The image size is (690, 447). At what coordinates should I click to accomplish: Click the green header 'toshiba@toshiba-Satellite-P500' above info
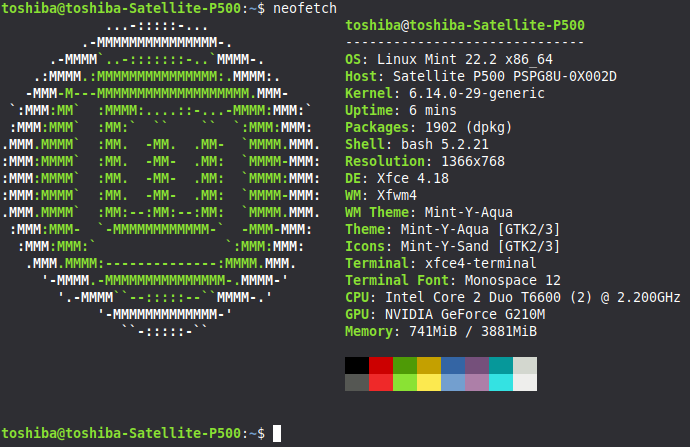coord(465,25)
